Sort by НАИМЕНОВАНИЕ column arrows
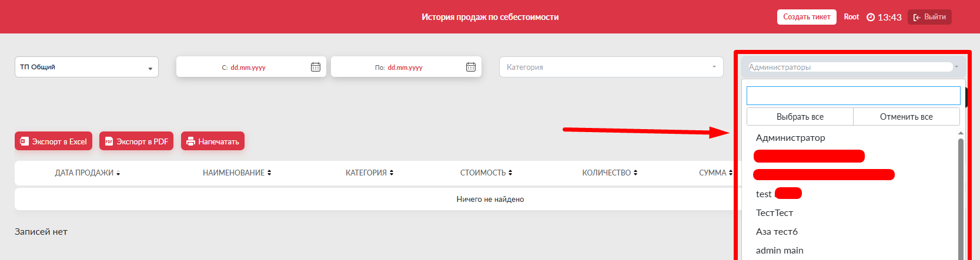 coord(269,173)
